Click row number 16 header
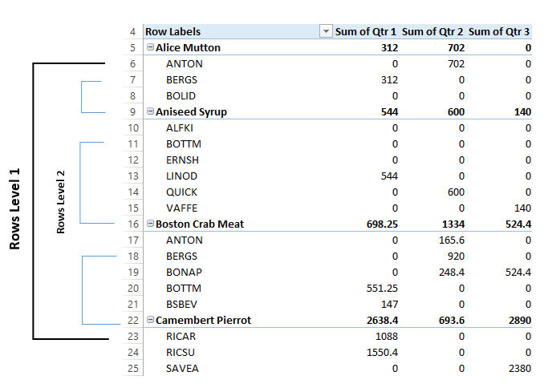This screenshot has width=548, height=392. pyautogui.click(x=132, y=224)
